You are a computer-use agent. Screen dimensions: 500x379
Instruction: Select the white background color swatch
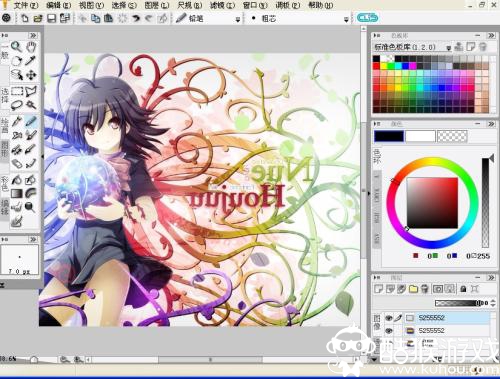420,136
